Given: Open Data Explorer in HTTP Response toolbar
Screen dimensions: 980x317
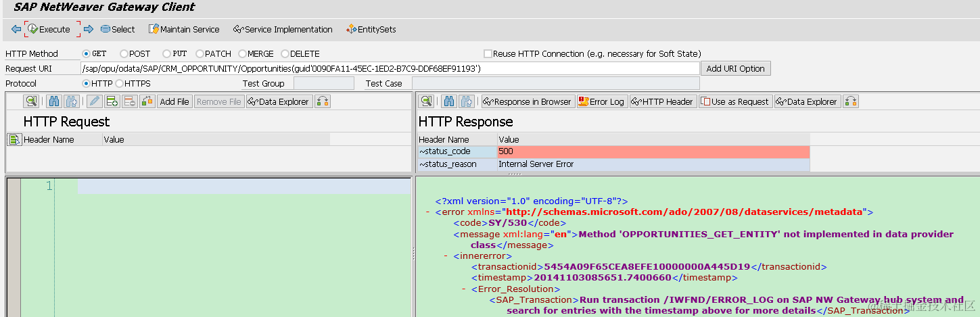Looking at the screenshot, I should point(807,101).
